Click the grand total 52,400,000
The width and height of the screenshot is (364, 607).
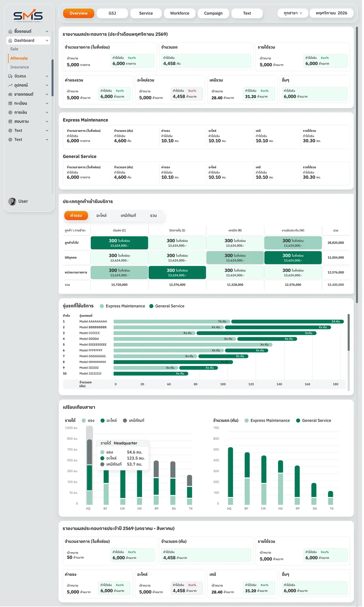point(336,285)
